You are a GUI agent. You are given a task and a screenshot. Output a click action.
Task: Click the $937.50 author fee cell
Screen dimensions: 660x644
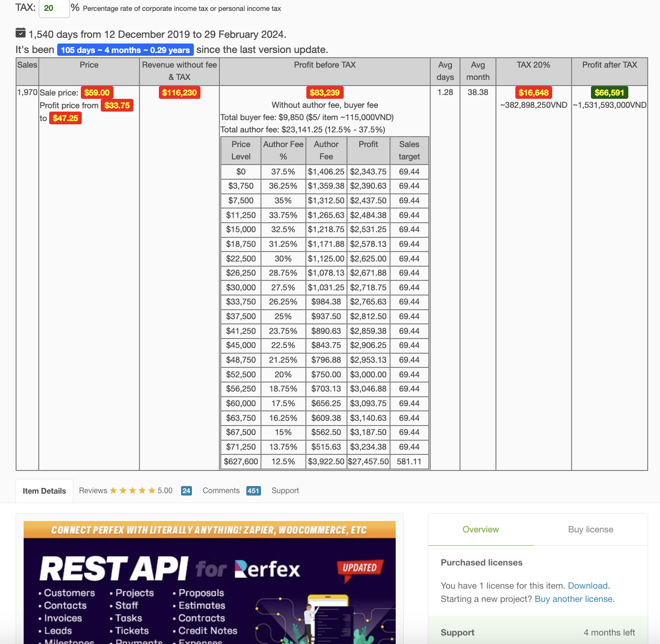(x=326, y=316)
